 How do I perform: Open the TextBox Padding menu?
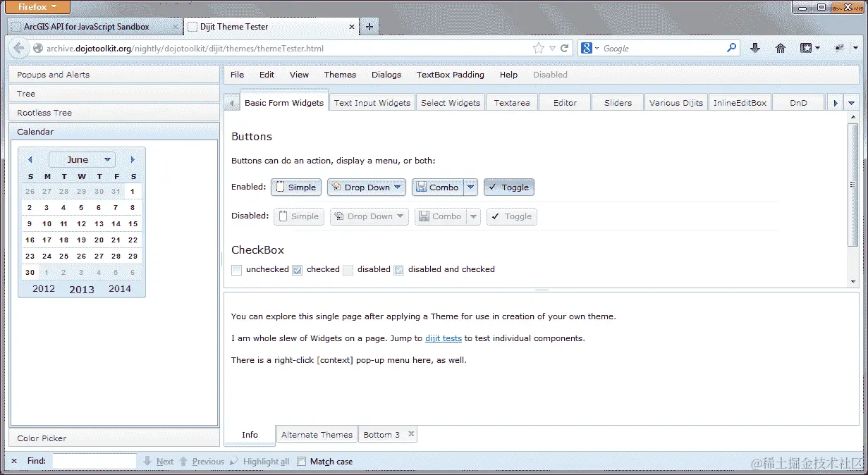[x=451, y=75]
